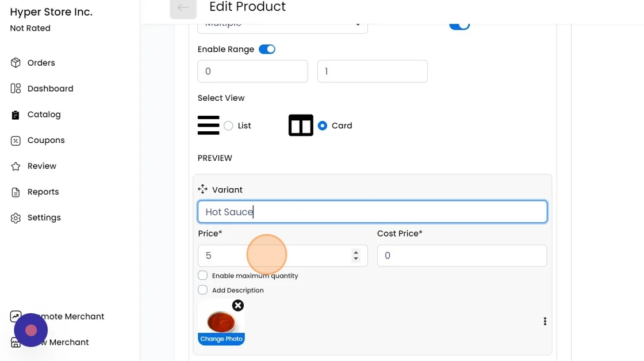This screenshot has height=361, width=644.
Task: Open the Catalog section
Action: 44,115
